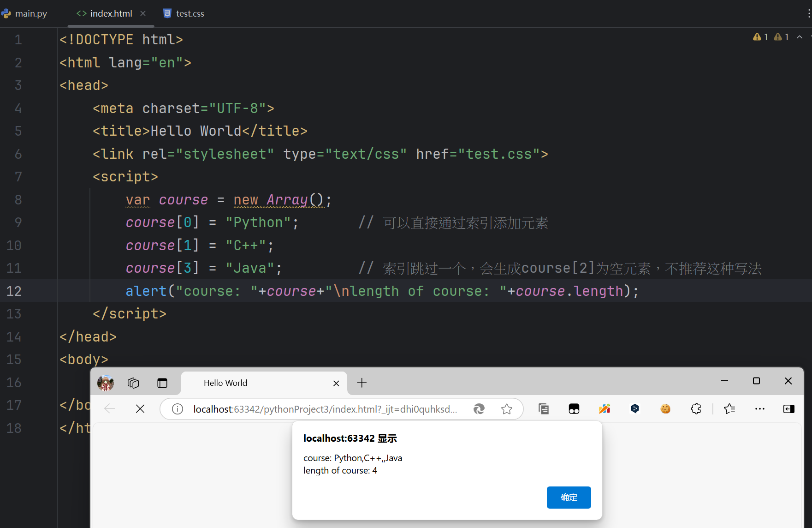This screenshot has width=812, height=528.
Task: Close the Hello World browser tab
Action: [336, 383]
